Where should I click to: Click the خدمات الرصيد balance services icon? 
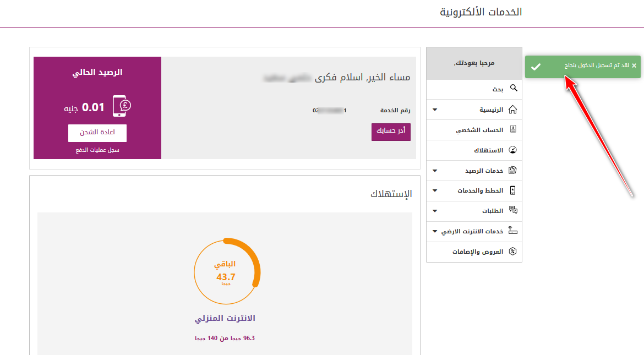coord(514,170)
